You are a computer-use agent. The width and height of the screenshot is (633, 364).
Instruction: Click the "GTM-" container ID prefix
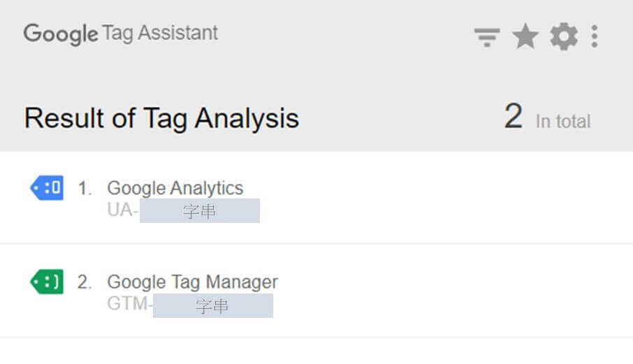(x=129, y=305)
